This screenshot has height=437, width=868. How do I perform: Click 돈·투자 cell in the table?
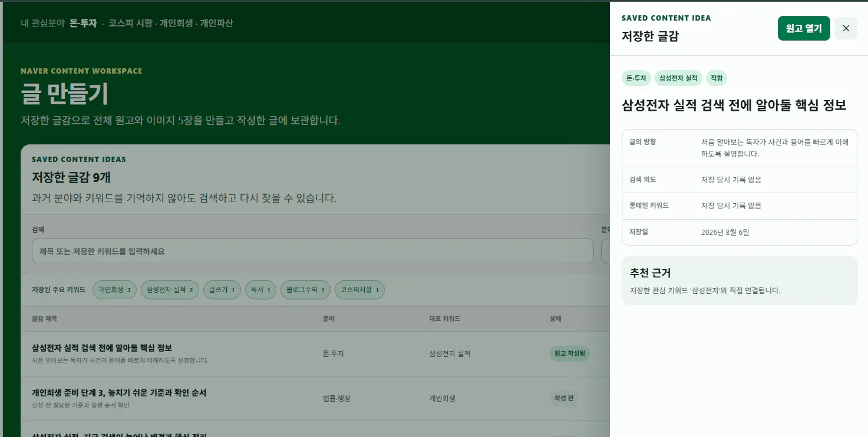(333, 354)
